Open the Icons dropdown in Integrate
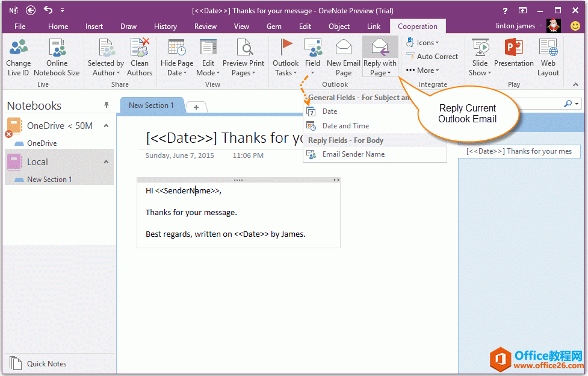The width and height of the screenshot is (588, 376). click(x=422, y=43)
